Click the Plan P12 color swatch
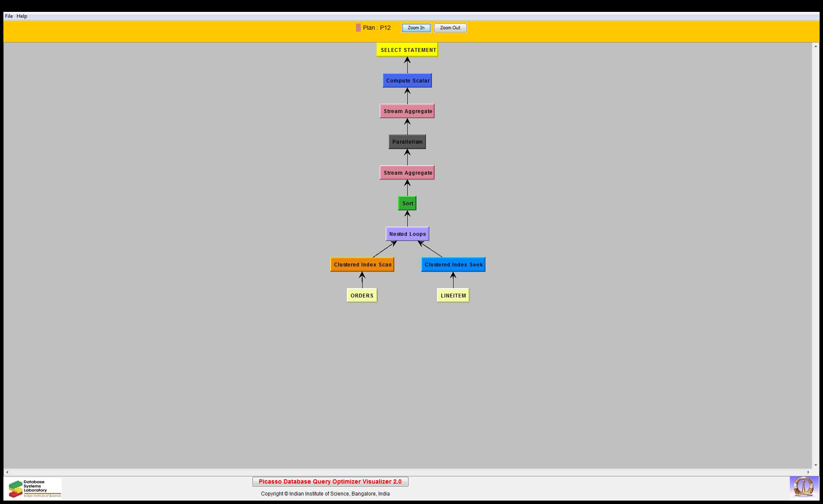This screenshot has height=504, width=823. coord(358,28)
